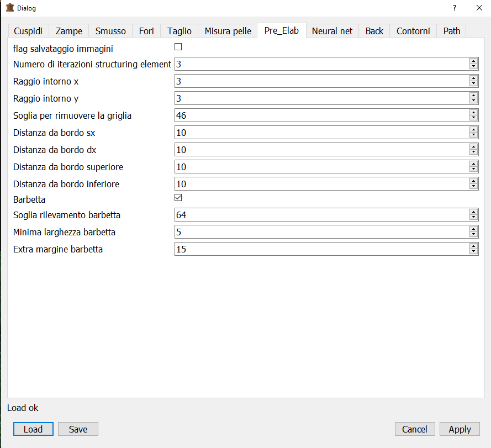
Task: Click the Save button
Action: (x=78, y=429)
